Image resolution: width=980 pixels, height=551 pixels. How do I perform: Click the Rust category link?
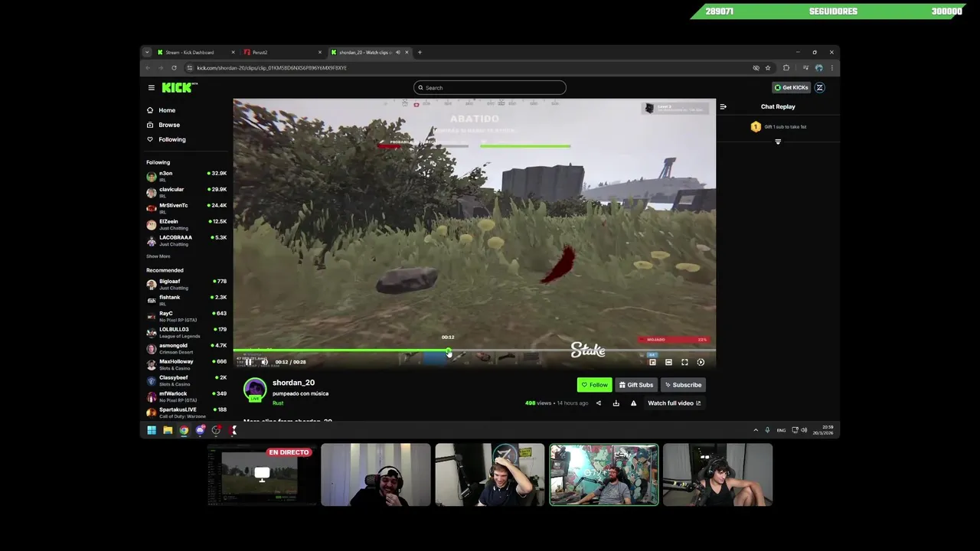[278, 403]
